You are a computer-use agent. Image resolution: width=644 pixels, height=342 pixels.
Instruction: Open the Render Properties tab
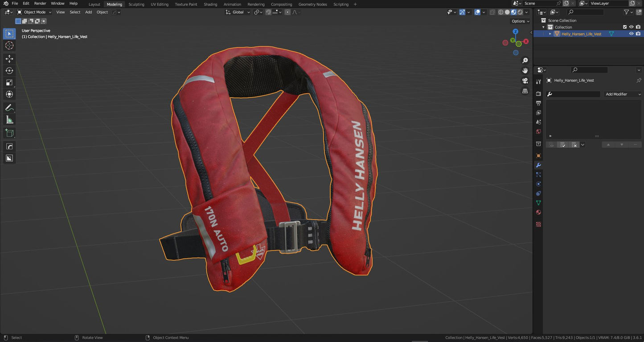coord(538,93)
